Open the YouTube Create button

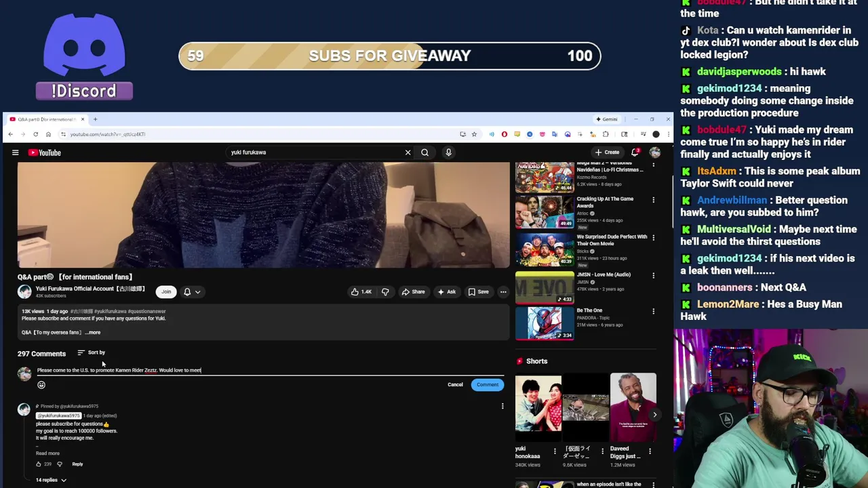coord(607,152)
